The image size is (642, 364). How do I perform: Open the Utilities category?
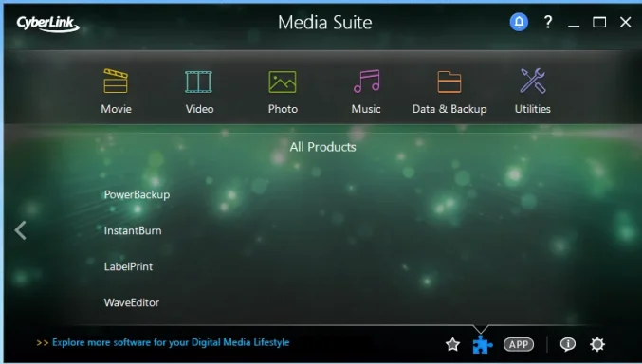coord(532,91)
